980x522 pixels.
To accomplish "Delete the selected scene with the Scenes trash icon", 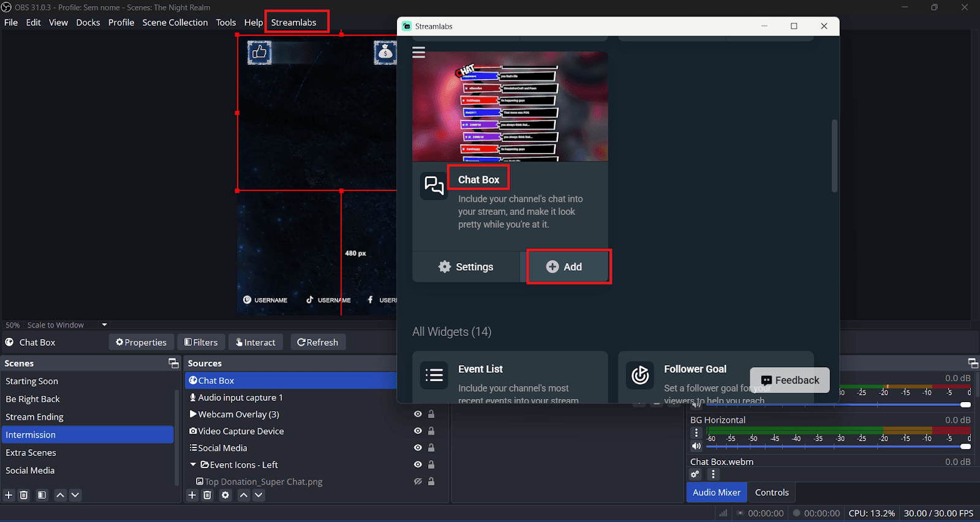I will (x=24, y=495).
